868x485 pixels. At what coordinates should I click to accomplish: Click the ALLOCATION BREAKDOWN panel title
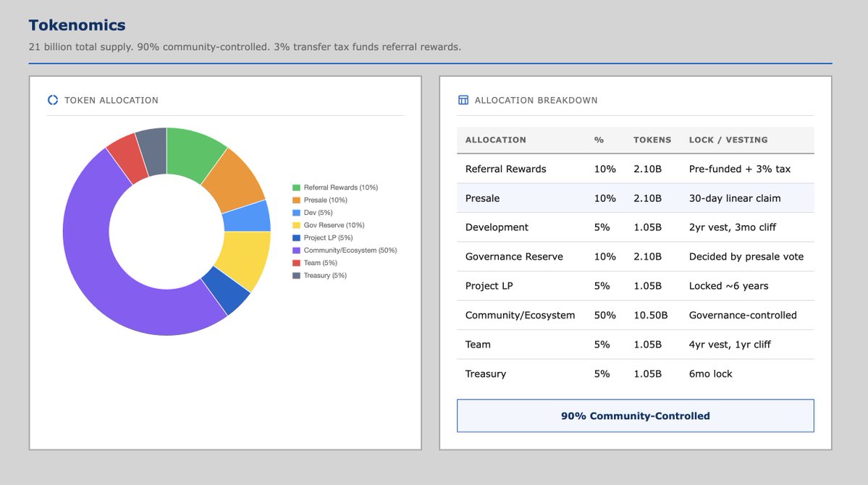(x=536, y=100)
